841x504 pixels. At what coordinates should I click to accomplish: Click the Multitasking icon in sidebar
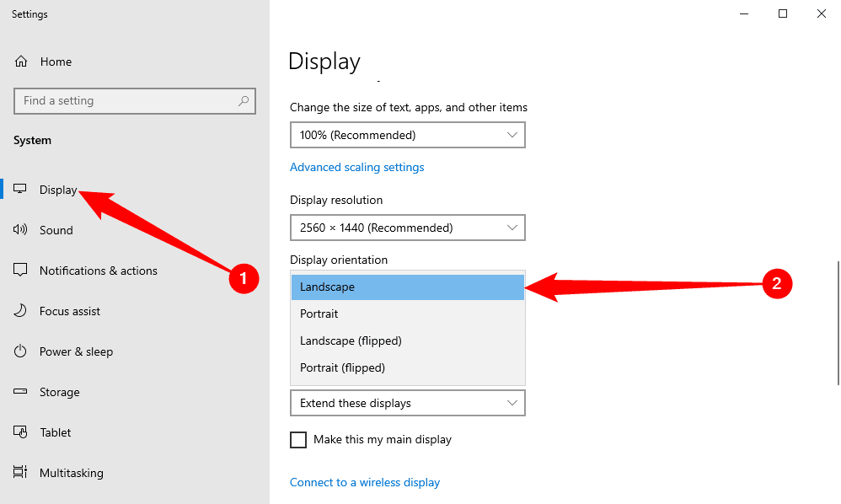(22, 473)
